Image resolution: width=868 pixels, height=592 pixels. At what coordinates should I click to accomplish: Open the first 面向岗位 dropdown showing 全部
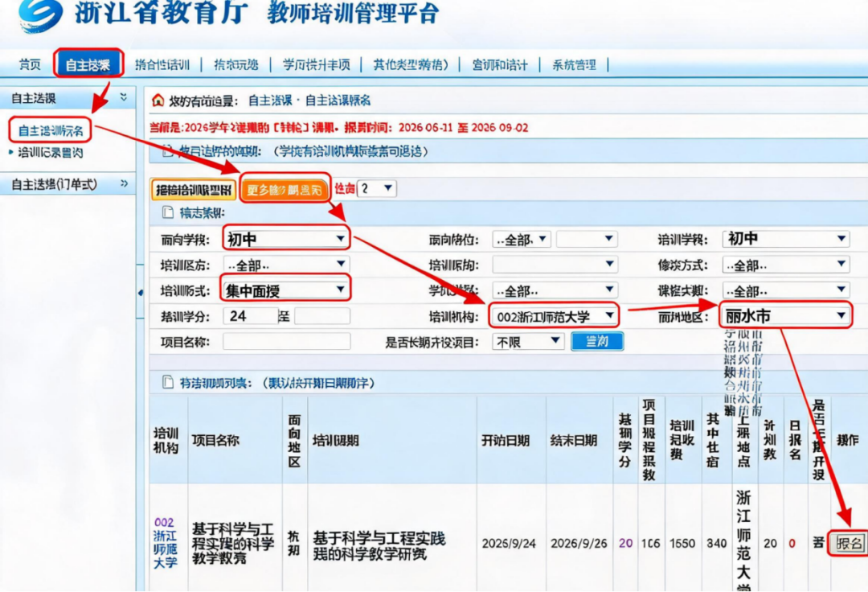pos(521,239)
